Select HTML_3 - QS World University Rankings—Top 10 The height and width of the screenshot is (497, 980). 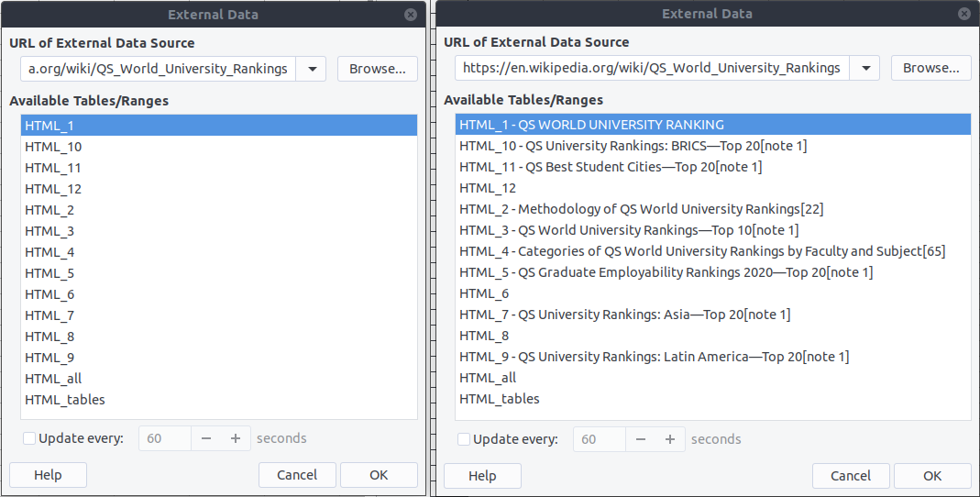tap(713, 230)
